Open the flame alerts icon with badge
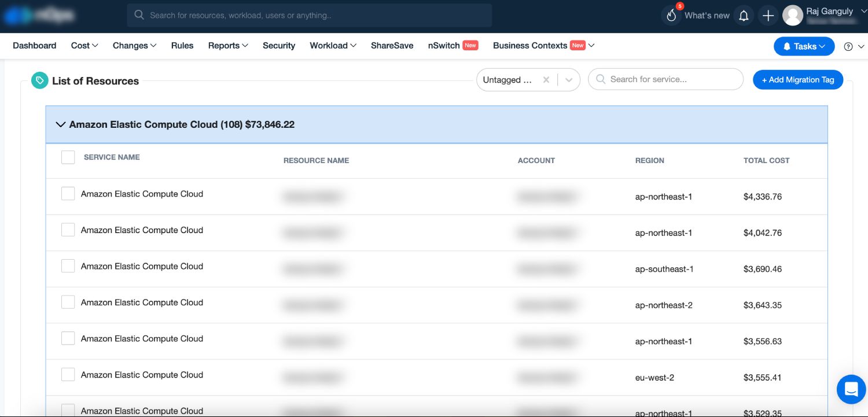The image size is (868, 417). 671,16
